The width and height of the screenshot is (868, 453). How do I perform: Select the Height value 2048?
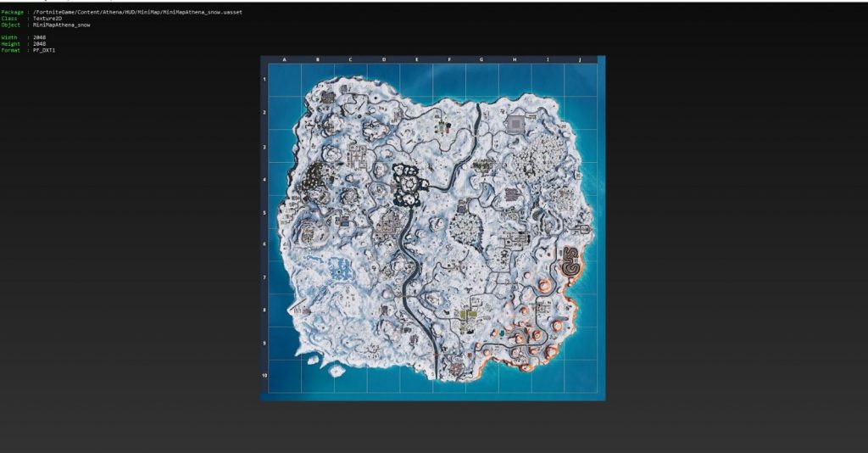click(39, 44)
